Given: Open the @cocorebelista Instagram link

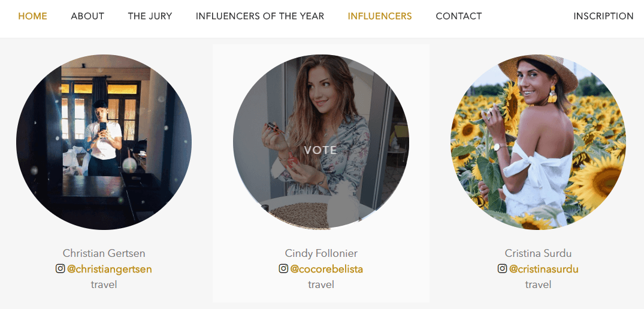Looking at the screenshot, I should pyautogui.click(x=326, y=269).
